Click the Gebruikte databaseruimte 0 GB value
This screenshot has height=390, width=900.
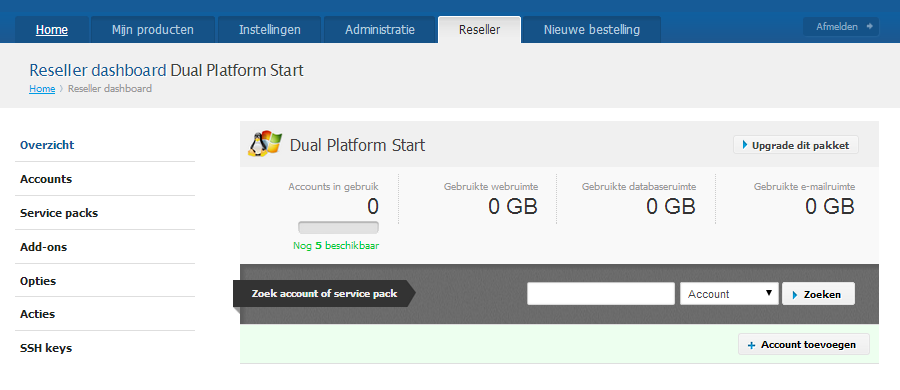point(671,207)
